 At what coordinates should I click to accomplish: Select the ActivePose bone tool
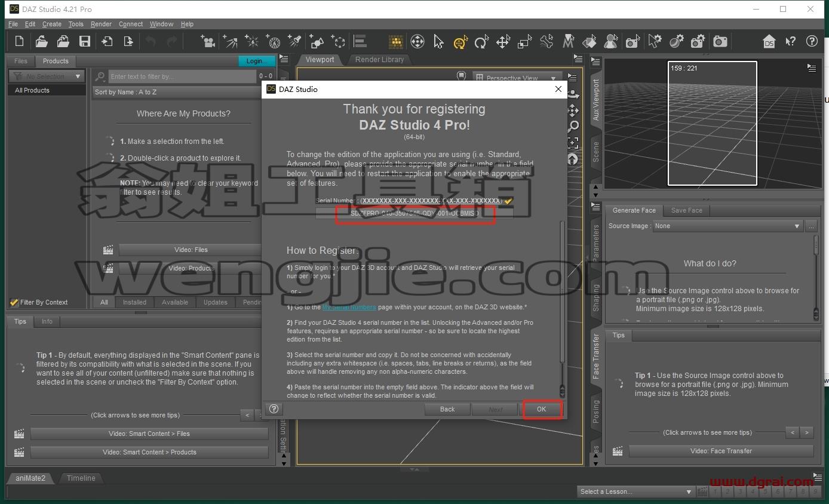[x=546, y=41]
